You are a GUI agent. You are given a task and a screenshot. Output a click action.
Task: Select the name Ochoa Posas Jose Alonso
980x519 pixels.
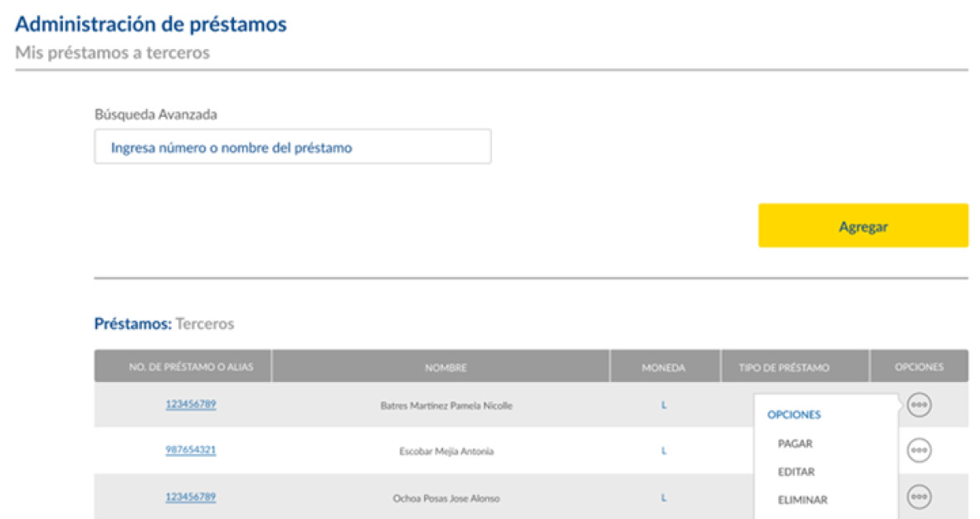446,498
